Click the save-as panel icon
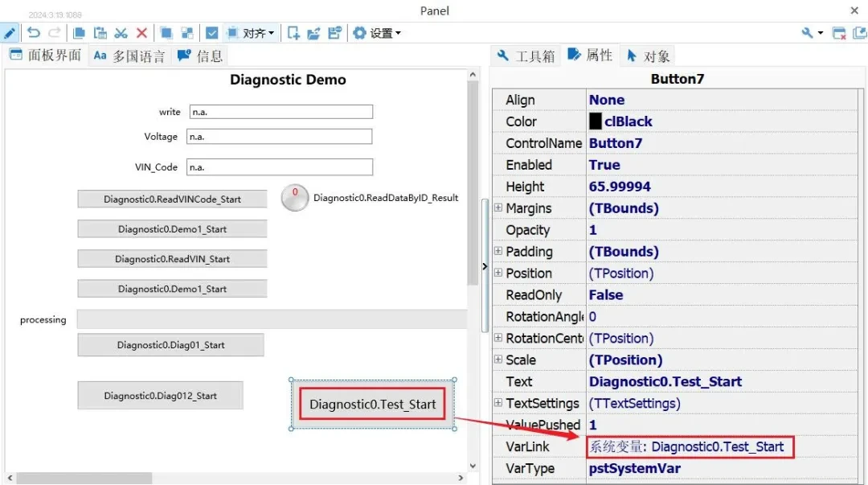 point(334,33)
